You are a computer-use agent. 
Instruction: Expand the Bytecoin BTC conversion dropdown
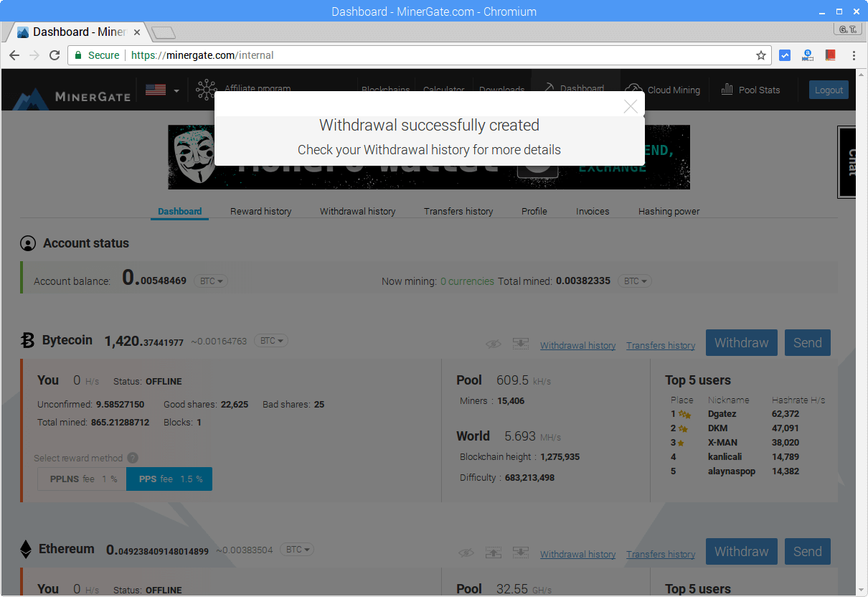pos(270,340)
